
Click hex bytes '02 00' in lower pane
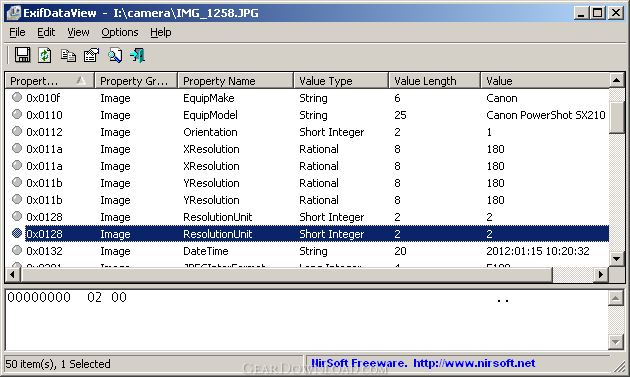[x=107, y=297]
